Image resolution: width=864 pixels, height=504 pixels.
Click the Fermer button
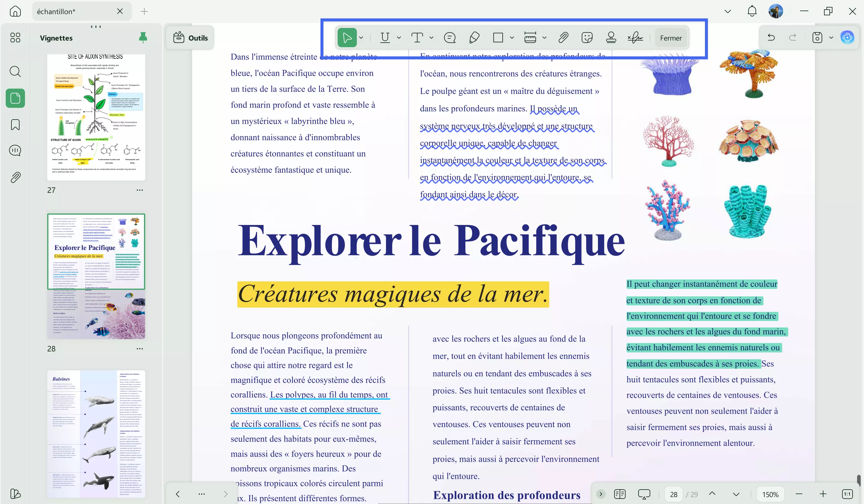tap(671, 38)
